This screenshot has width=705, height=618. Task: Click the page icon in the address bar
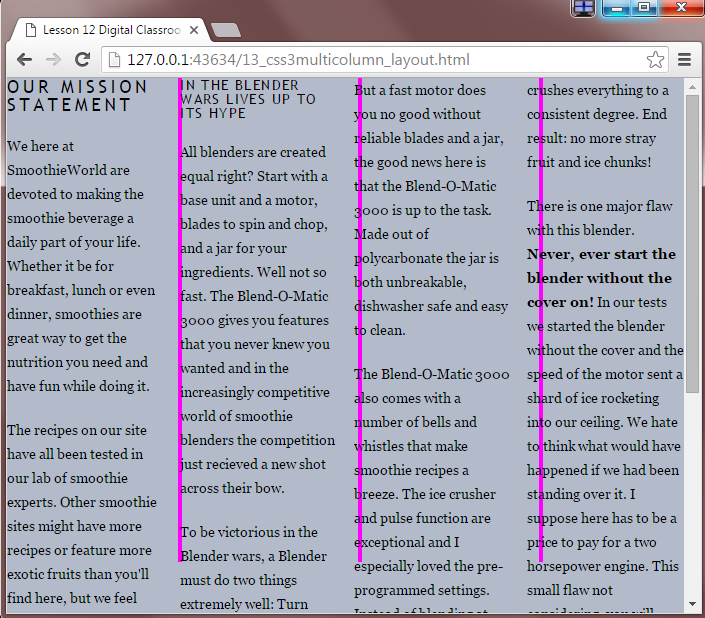coord(115,60)
